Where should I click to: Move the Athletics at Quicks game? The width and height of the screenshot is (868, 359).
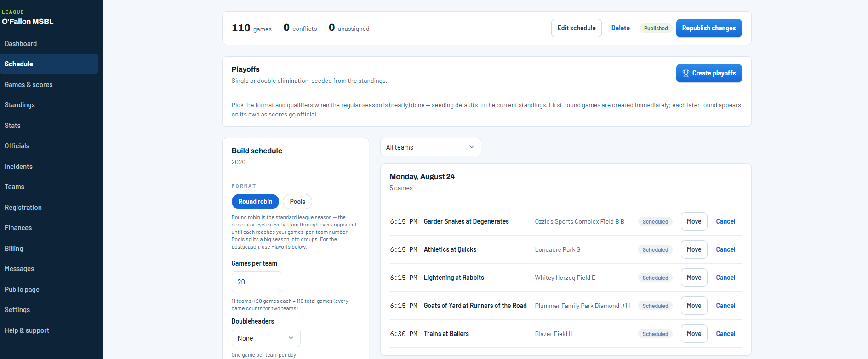(x=694, y=249)
